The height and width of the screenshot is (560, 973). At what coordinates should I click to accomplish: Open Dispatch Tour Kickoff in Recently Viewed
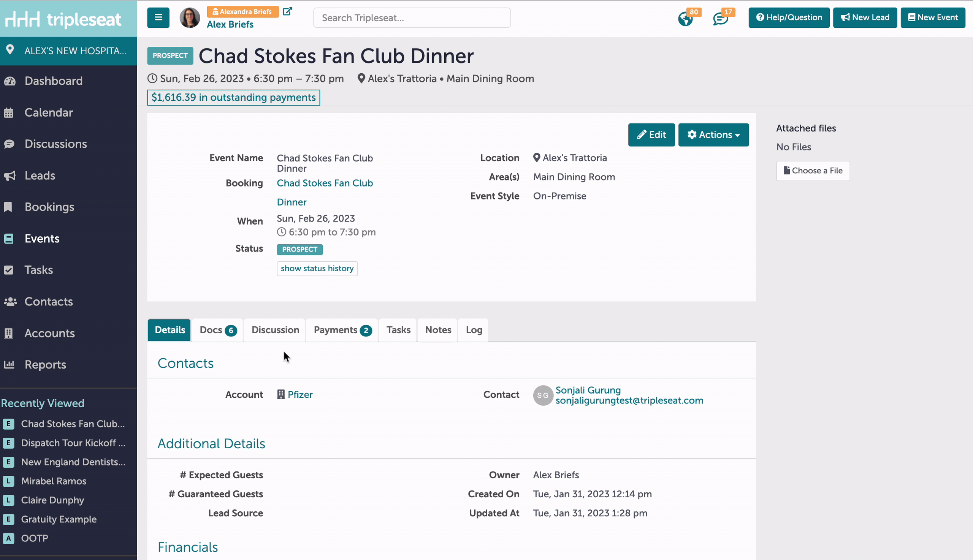73,443
